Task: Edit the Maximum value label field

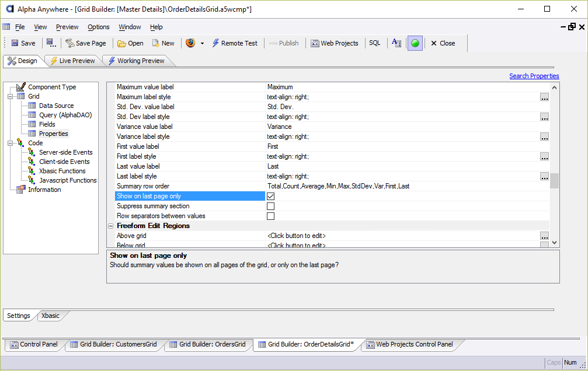Action: click(407, 87)
